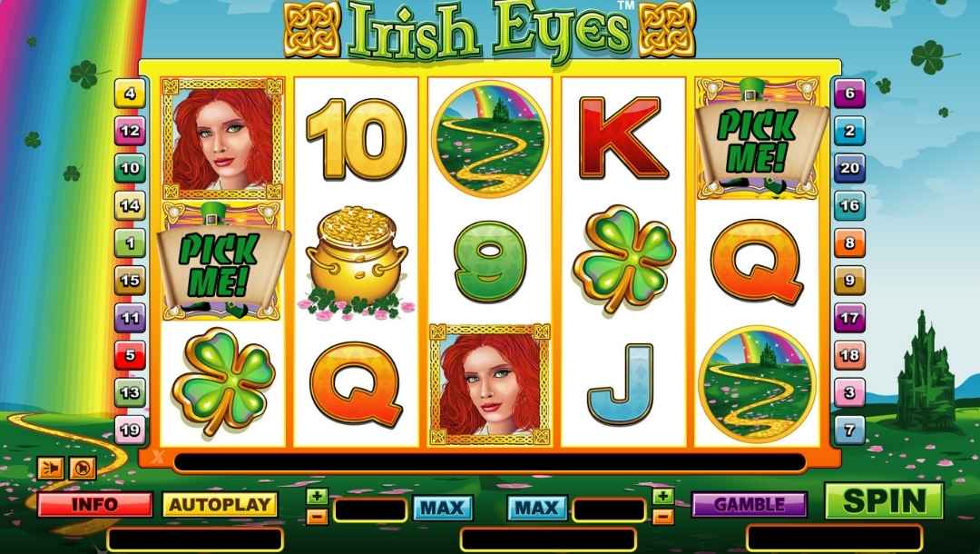Turn on sound with the speaker icon
Viewport: 980px width, 554px height.
click(51, 469)
